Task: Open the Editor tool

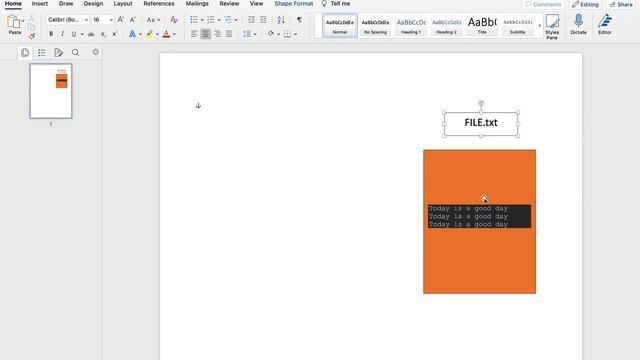Action: click(x=605, y=24)
